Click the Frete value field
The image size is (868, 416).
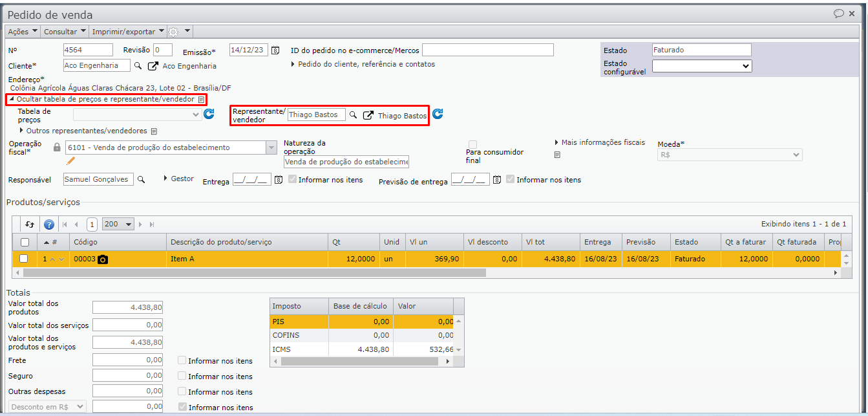pyautogui.click(x=128, y=360)
